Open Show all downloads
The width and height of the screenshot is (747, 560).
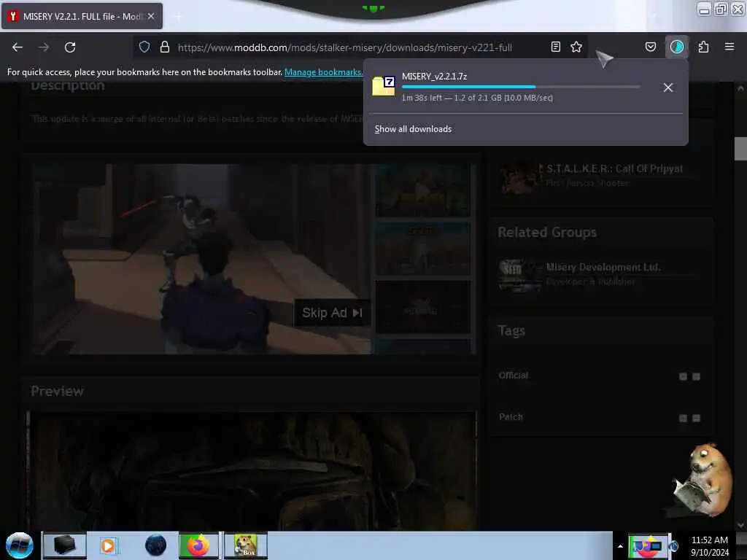[x=413, y=129]
